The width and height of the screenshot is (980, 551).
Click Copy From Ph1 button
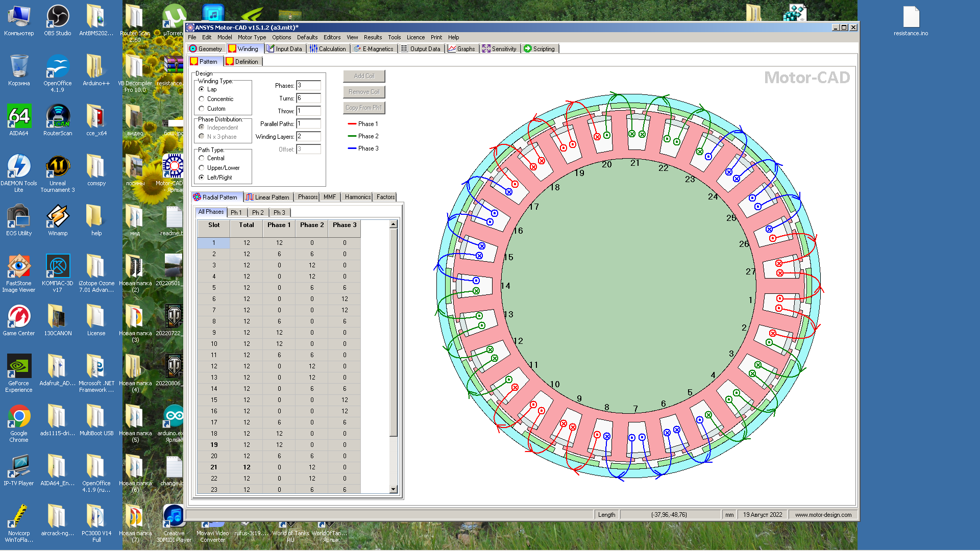point(364,108)
